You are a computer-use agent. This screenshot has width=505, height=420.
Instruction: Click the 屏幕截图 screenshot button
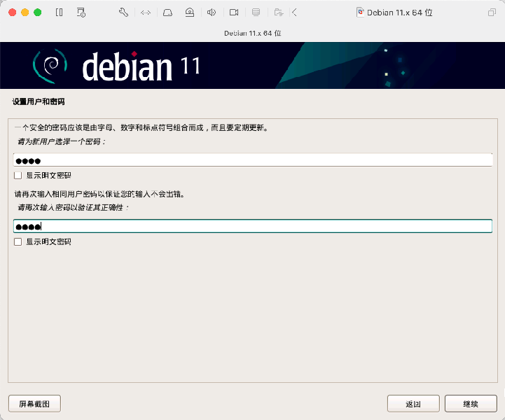34,404
